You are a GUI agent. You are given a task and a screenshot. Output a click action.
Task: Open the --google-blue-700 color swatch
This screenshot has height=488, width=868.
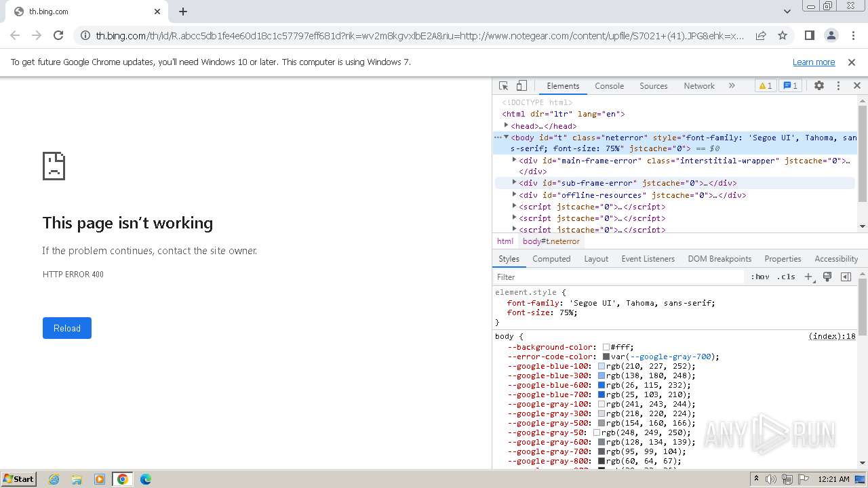(x=601, y=394)
